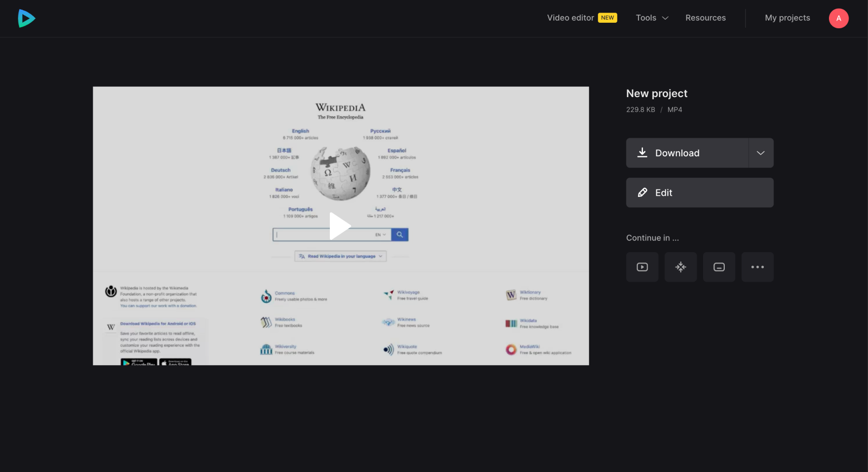Click the Continue in ... label
Viewport: 868px width, 472px height.
[653, 238]
